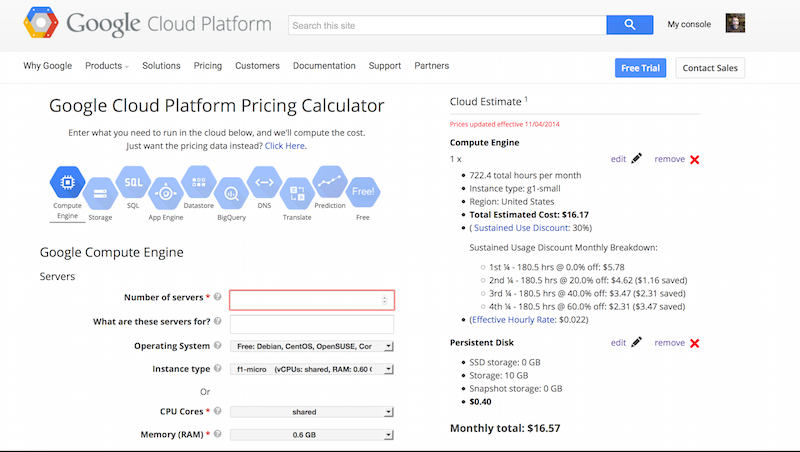Open the Why Google page
This screenshot has height=452, width=800.
(47, 66)
